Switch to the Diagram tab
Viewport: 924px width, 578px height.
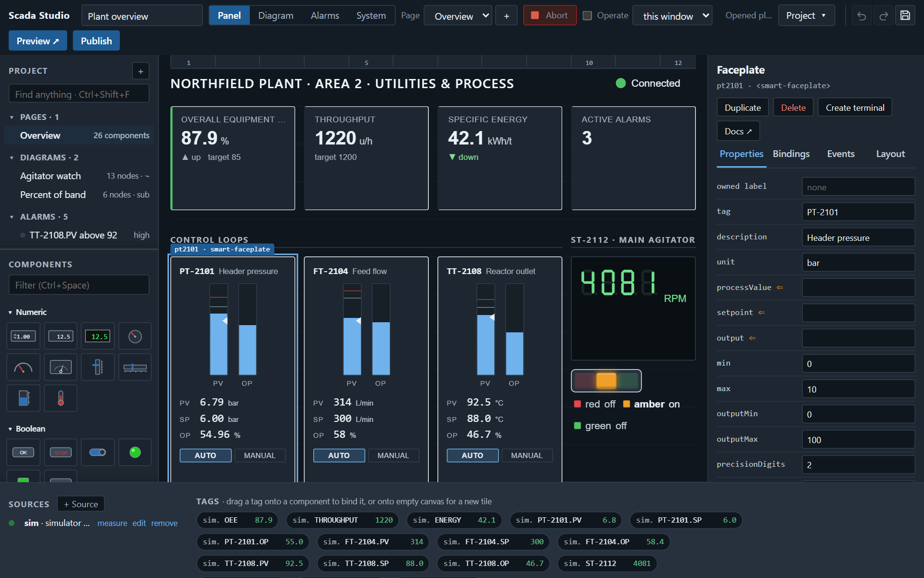tap(276, 15)
